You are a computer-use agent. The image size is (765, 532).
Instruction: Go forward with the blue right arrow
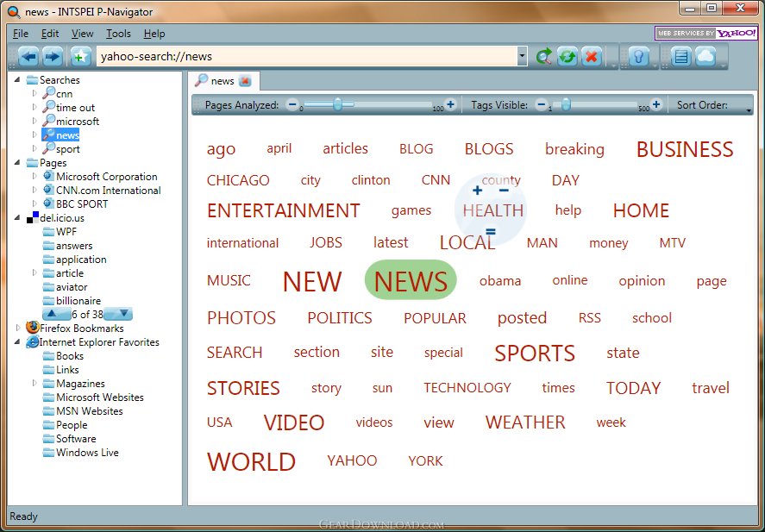click(53, 57)
